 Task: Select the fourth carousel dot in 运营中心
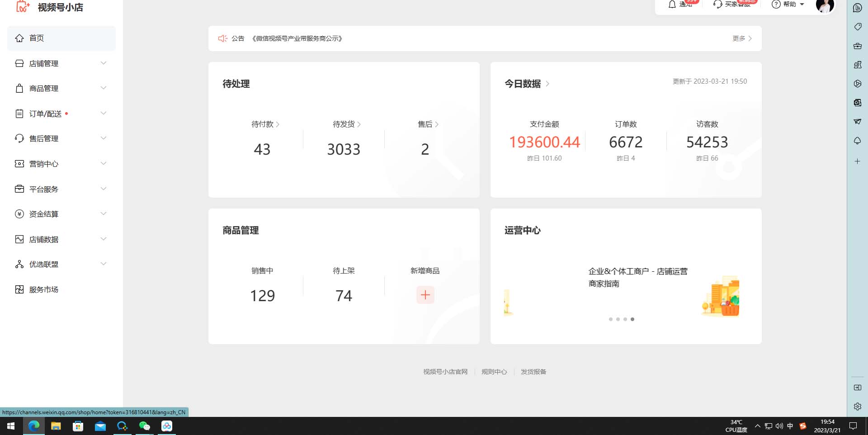pos(632,319)
